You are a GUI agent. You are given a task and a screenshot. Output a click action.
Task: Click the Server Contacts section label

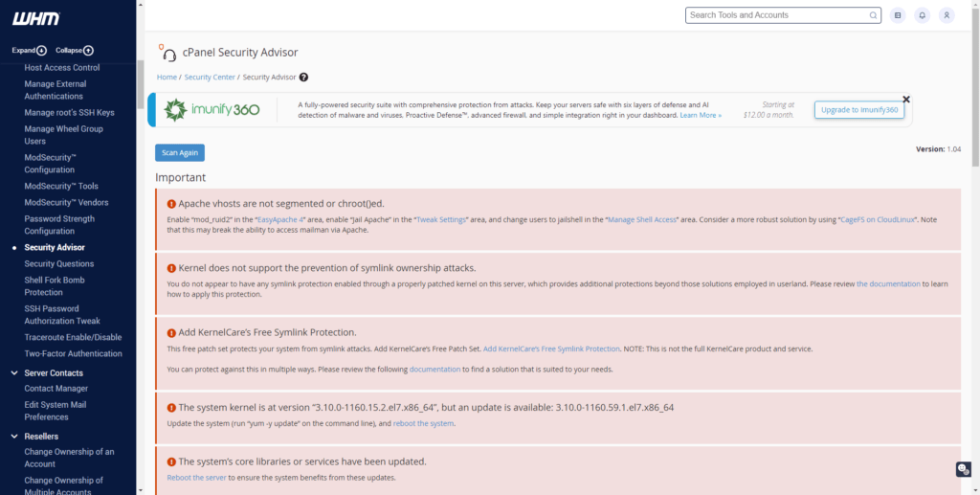(x=54, y=373)
